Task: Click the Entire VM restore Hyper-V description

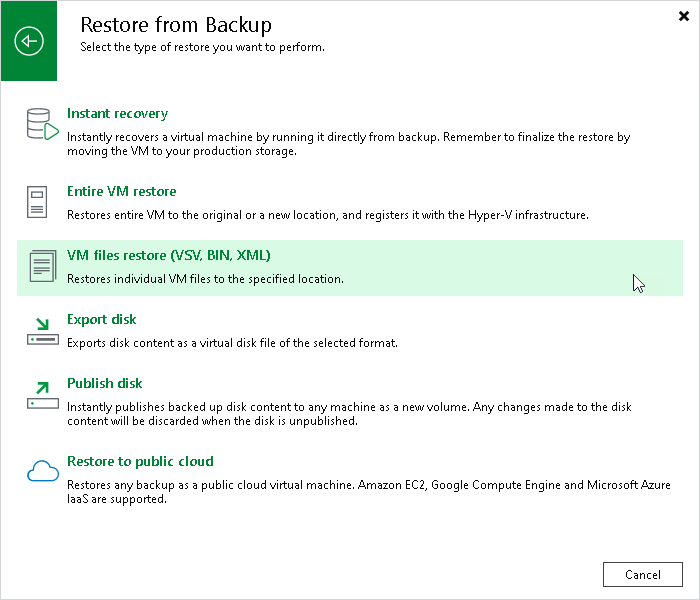Action: 328,215
